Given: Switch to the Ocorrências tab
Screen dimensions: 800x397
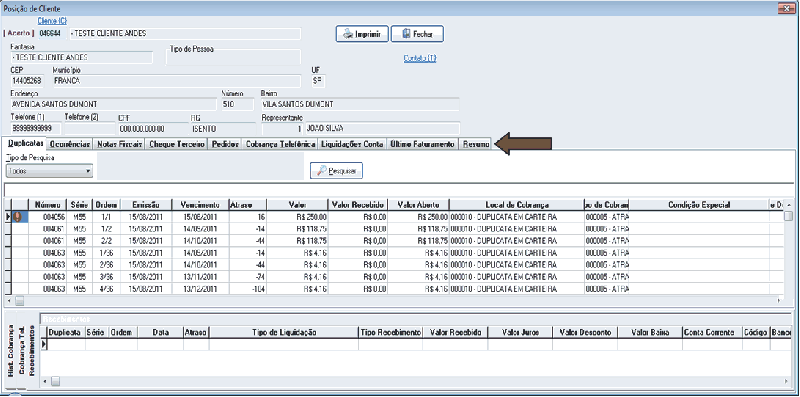Looking at the screenshot, I should click(71, 144).
